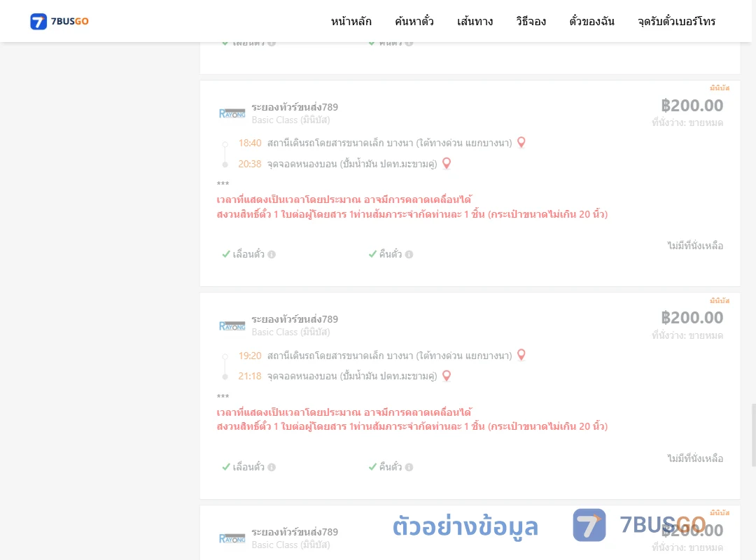The image size is (756, 560).
Task: Click Basic Class (มินิบัส) on 19:20 trip
Action: (290, 332)
